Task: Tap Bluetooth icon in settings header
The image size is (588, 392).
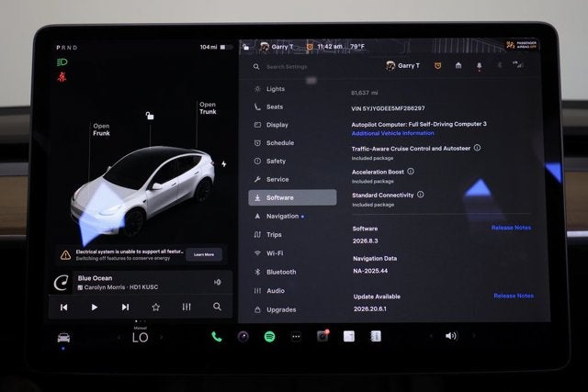Action: pos(500,65)
